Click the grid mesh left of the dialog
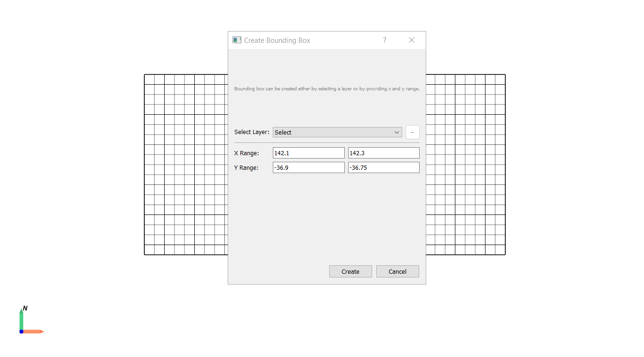 pos(186,165)
